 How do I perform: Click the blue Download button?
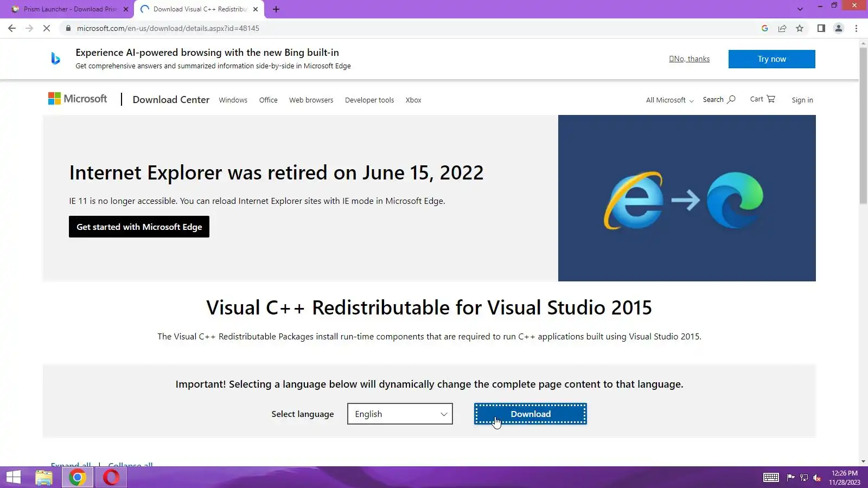[x=531, y=414]
